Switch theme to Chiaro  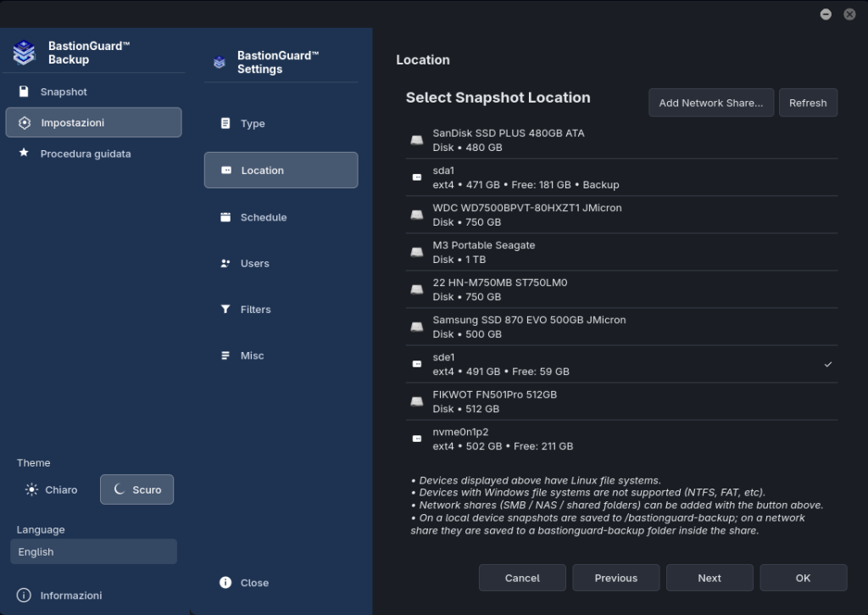click(x=51, y=489)
